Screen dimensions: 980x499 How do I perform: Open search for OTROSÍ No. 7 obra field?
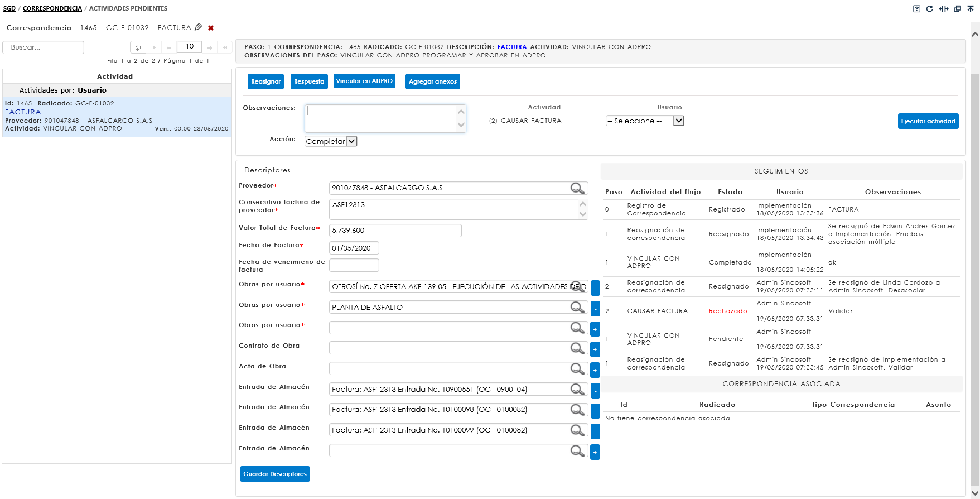point(577,287)
